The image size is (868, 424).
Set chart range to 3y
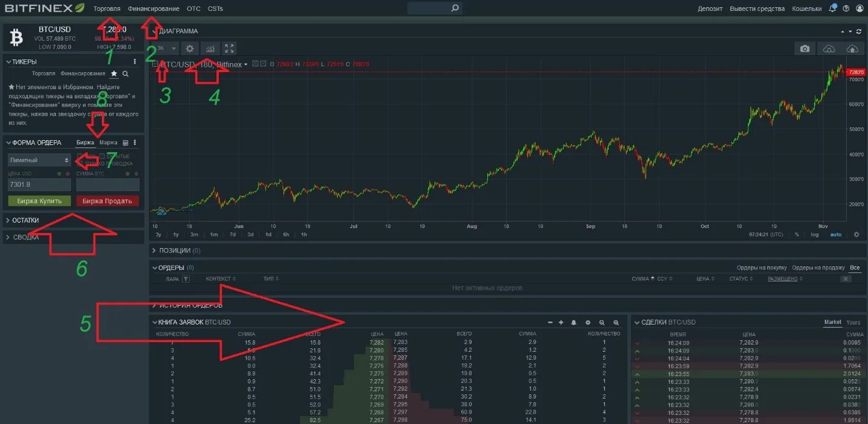[159, 235]
